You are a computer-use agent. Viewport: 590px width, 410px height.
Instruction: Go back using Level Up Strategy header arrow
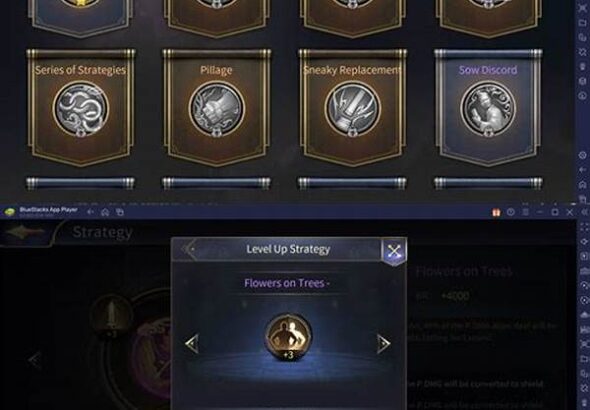pyautogui.click(x=189, y=249)
